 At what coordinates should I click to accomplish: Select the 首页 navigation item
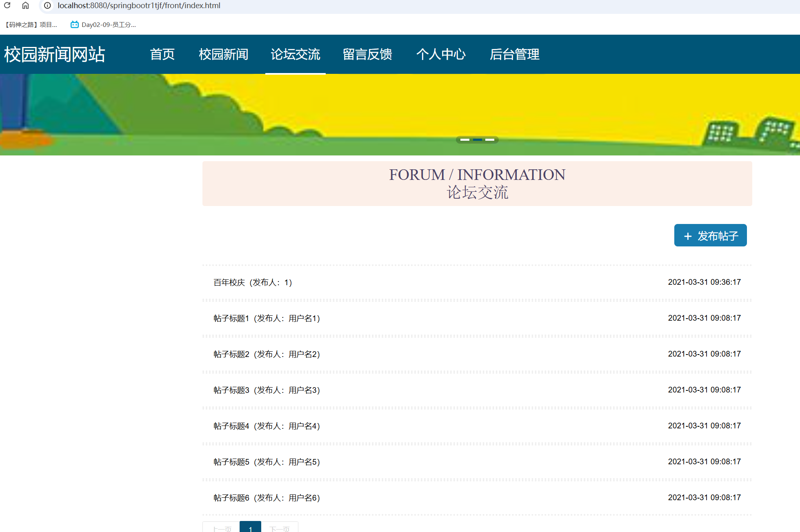point(162,54)
